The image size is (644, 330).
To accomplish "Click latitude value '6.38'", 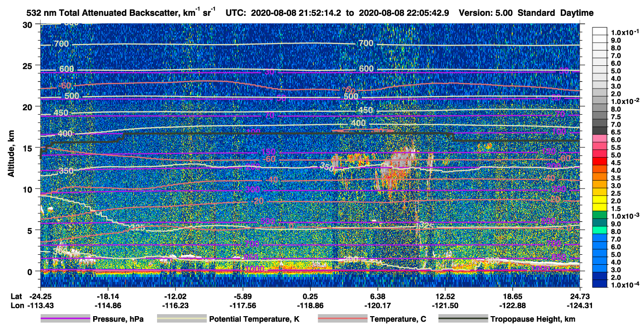I will (378, 296).
